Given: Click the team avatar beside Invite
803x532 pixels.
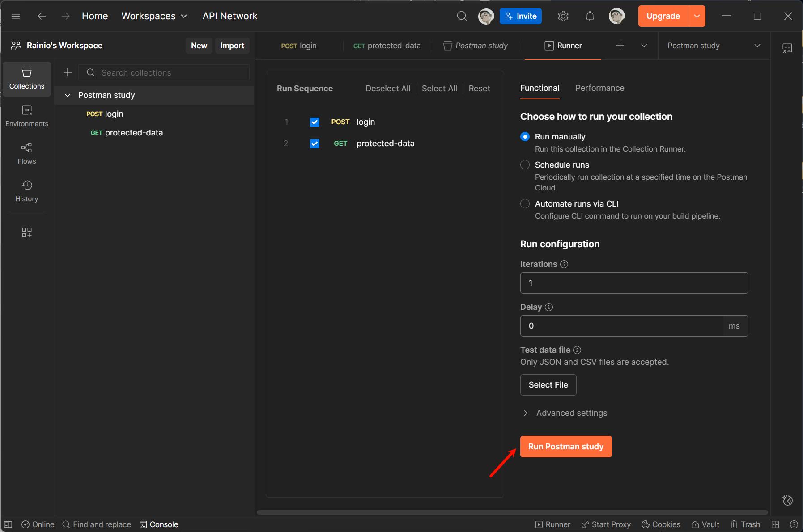Looking at the screenshot, I should (x=486, y=16).
